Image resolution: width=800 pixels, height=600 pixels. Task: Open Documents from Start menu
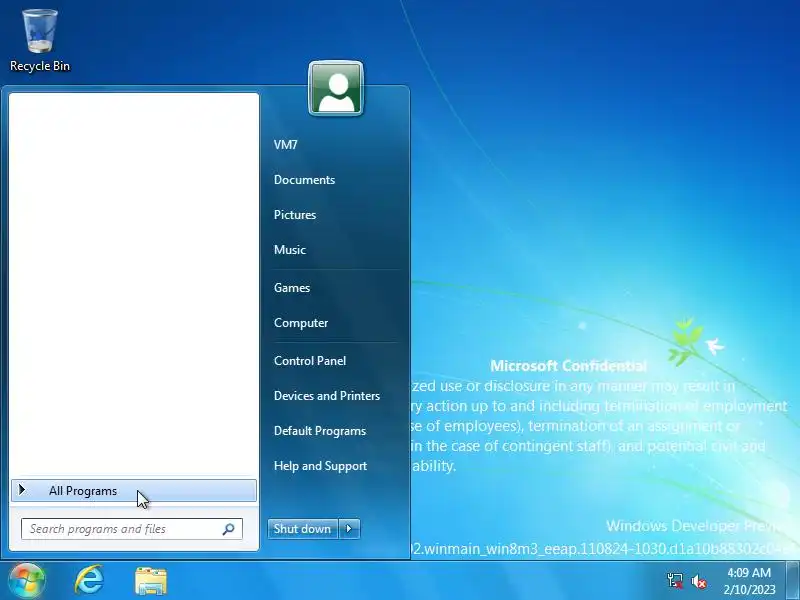point(305,180)
